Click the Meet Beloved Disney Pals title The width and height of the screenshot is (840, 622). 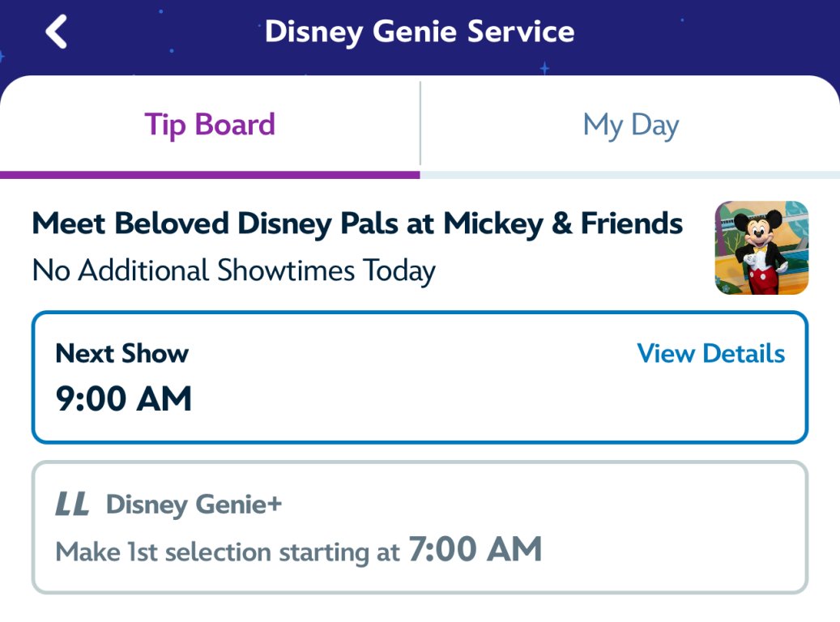click(x=357, y=224)
